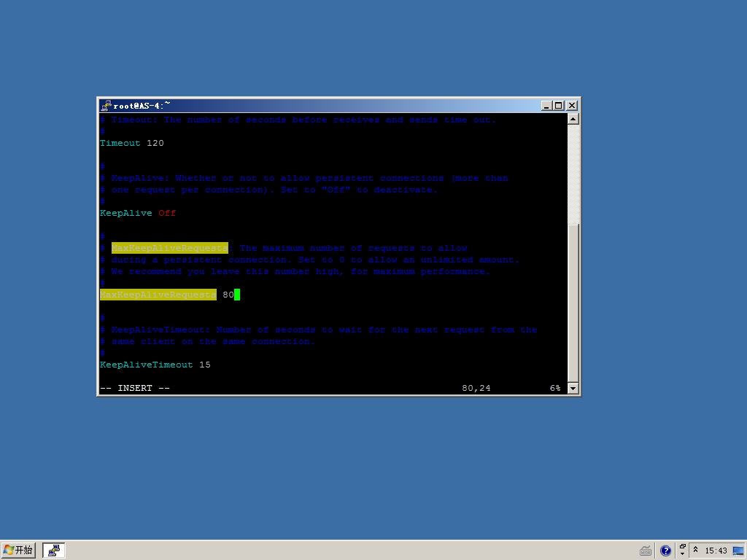Image resolution: width=747 pixels, height=560 pixels.
Task: Click the red 'Off' KeepAlive value
Action: click(167, 213)
